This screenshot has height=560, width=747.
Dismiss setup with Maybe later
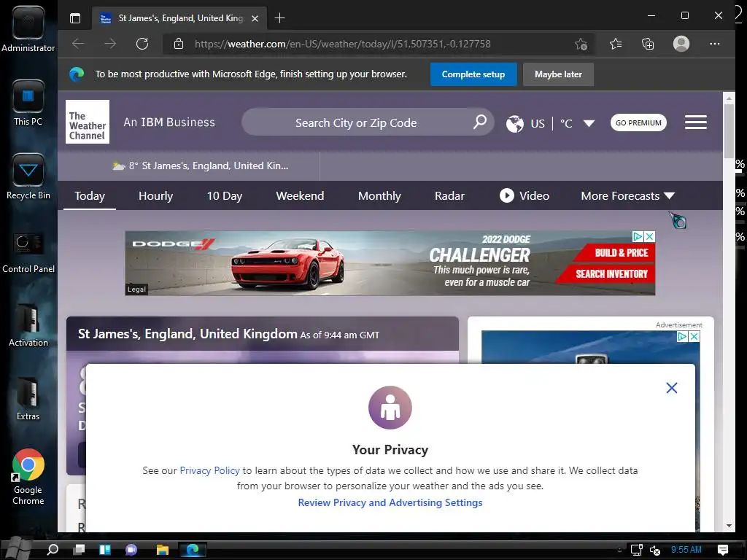[x=558, y=74]
